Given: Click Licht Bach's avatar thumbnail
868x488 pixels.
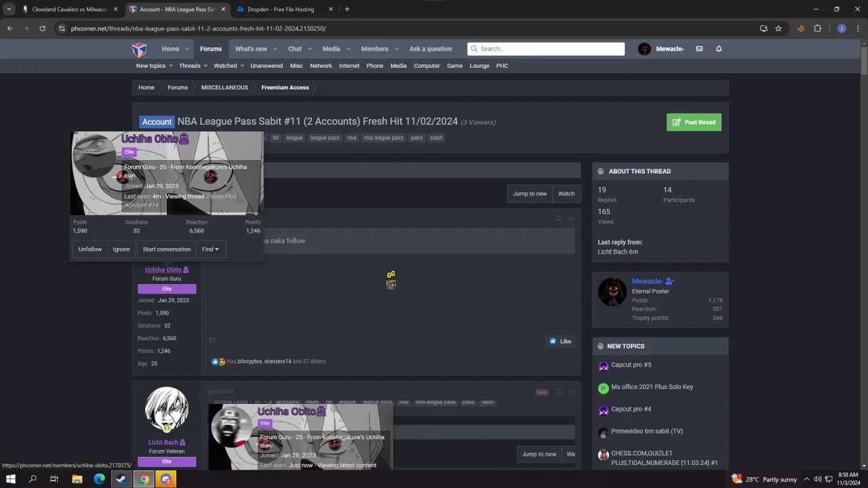Looking at the screenshot, I should click(167, 409).
